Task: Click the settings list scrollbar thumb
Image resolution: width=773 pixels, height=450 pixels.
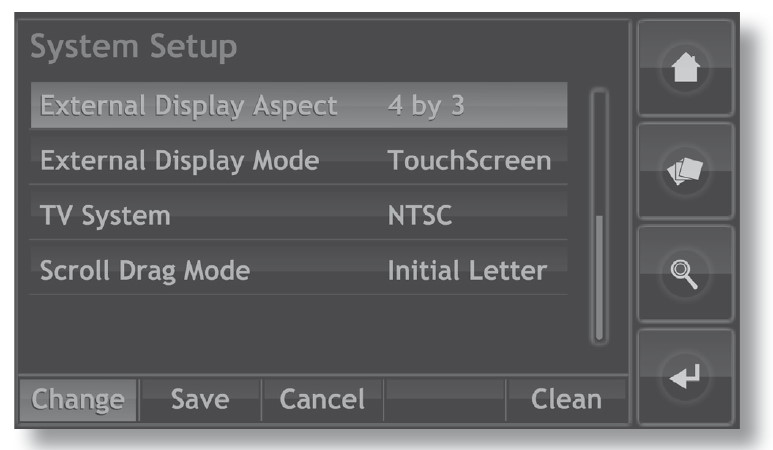Action: click(x=599, y=277)
